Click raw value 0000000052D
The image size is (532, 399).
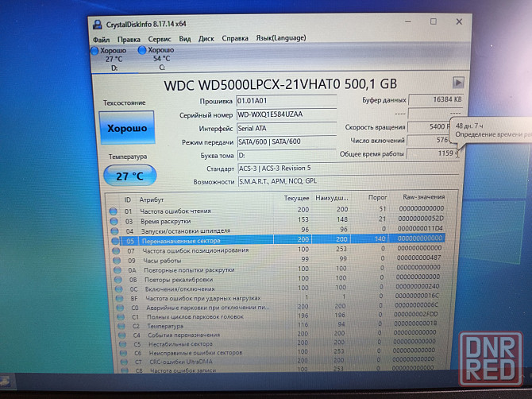[421, 219]
